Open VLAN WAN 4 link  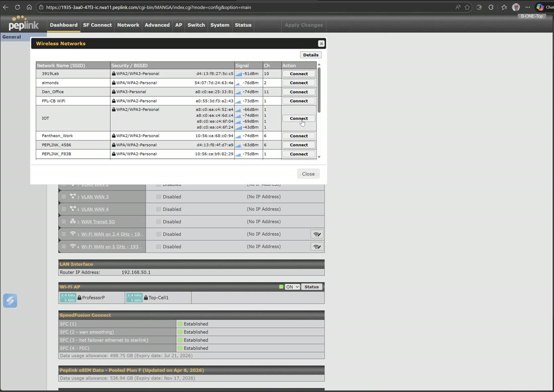pos(95,209)
